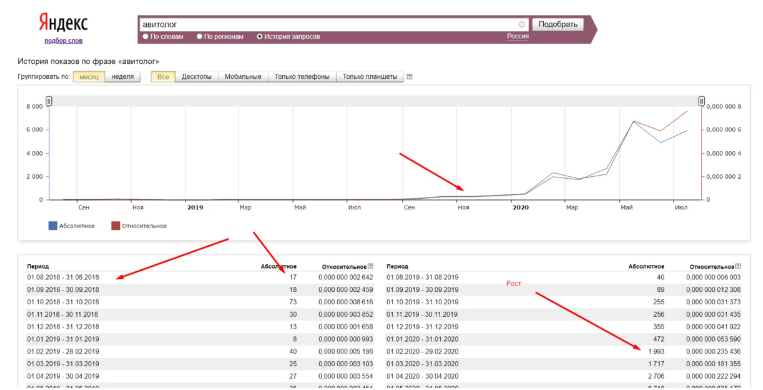Switch to the Мобильные tab

tap(243, 77)
